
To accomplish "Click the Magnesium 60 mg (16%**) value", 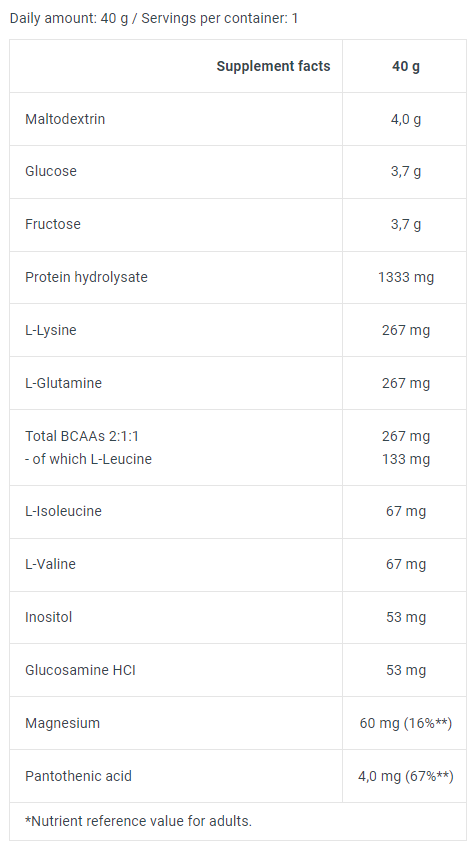I will pyautogui.click(x=406, y=723).
